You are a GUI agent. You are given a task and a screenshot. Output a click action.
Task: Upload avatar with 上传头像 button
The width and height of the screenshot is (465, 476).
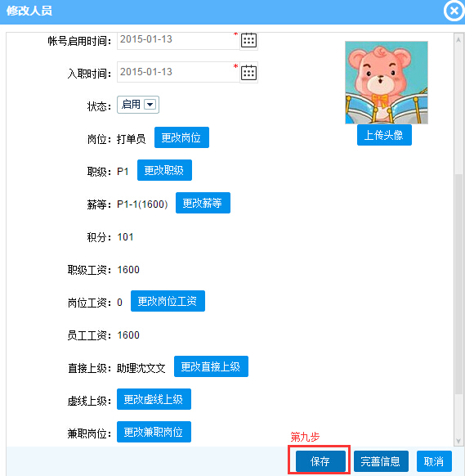coord(384,135)
